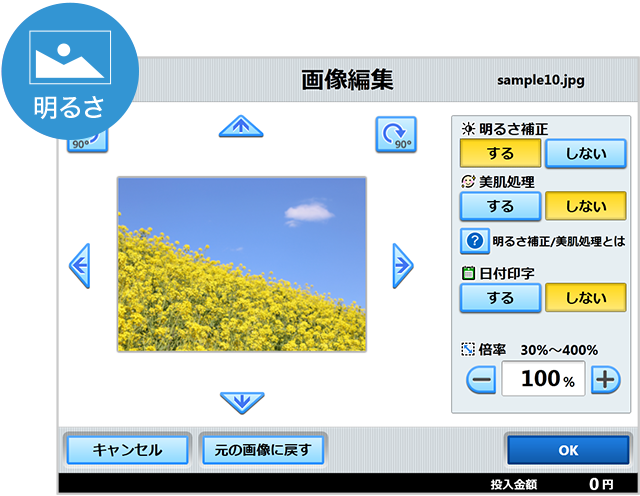Increase magnification with plus button
The image size is (640, 496).
[605, 380]
